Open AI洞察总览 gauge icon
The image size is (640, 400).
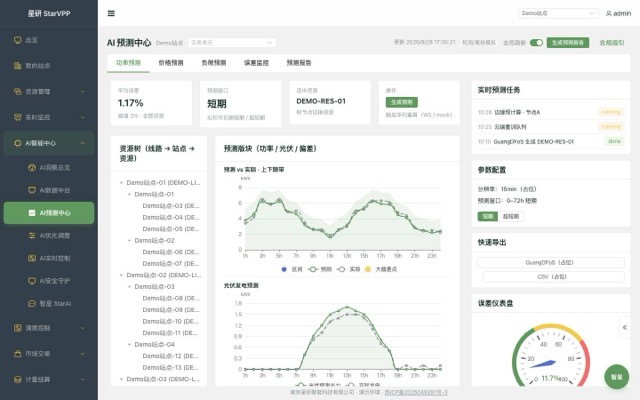(x=32, y=167)
